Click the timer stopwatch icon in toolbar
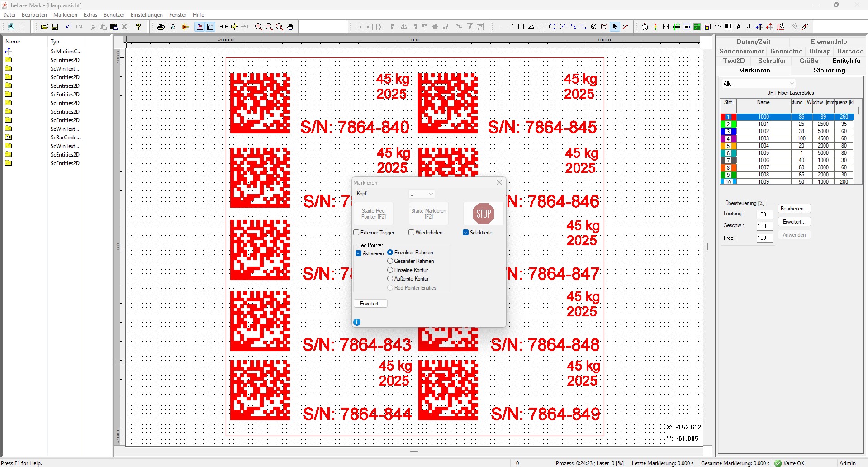 pos(645,27)
